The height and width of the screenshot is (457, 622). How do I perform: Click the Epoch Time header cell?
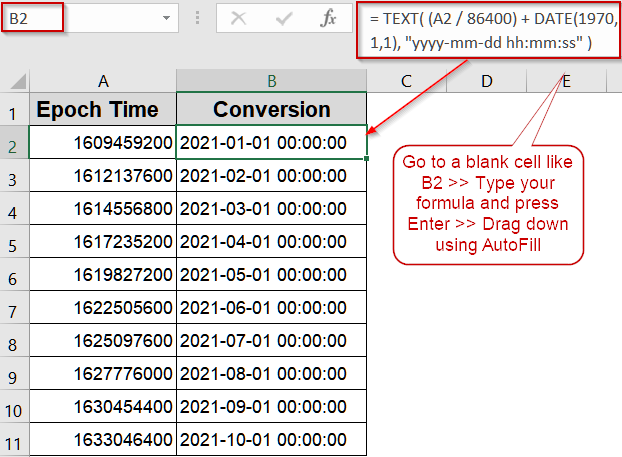pyautogui.click(x=103, y=110)
